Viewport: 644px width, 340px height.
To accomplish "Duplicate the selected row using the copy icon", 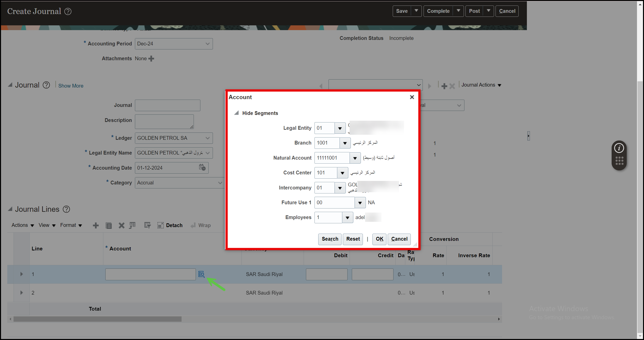I will pyautogui.click(x=109, y=225).
